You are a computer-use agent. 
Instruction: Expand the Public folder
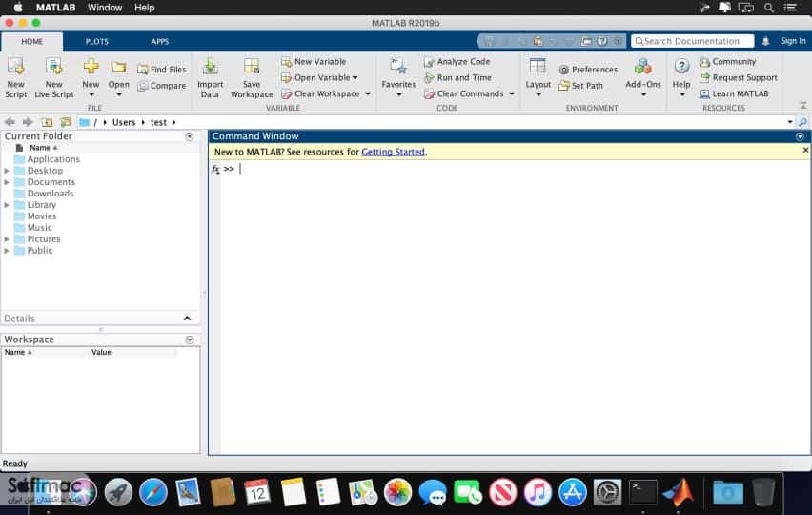(x=7, y=250)
